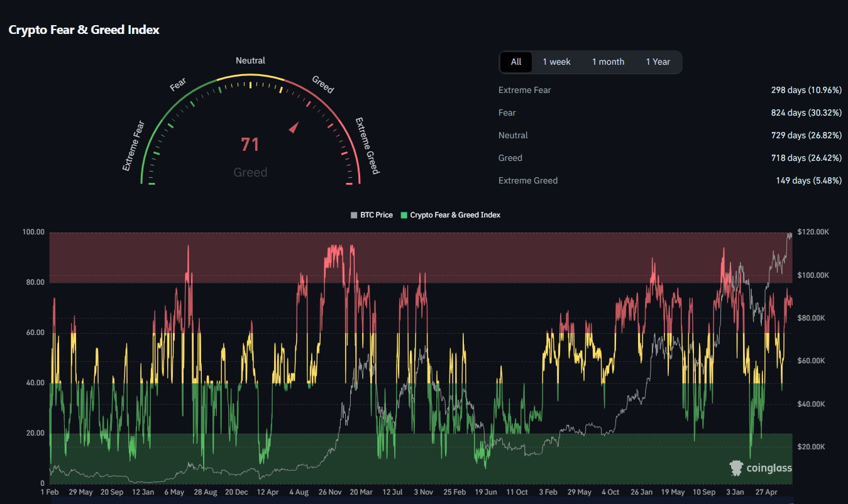
Task: Click the 6 May x-axis date
Action: click(173, 492)
